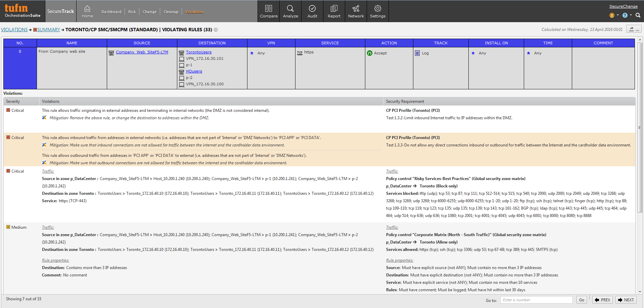The width and height of the screenshot is (644, 308).
Task: Click the asterisk icon in Install On column
Action: click(473, 53)
